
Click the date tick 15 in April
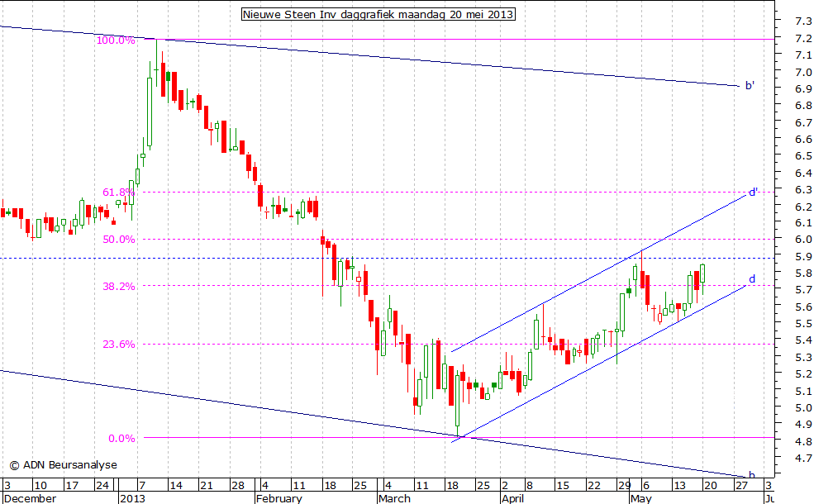563,486
